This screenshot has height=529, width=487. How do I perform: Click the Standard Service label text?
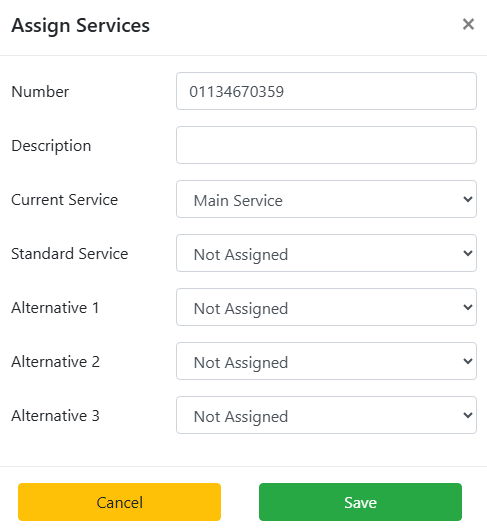70,254
